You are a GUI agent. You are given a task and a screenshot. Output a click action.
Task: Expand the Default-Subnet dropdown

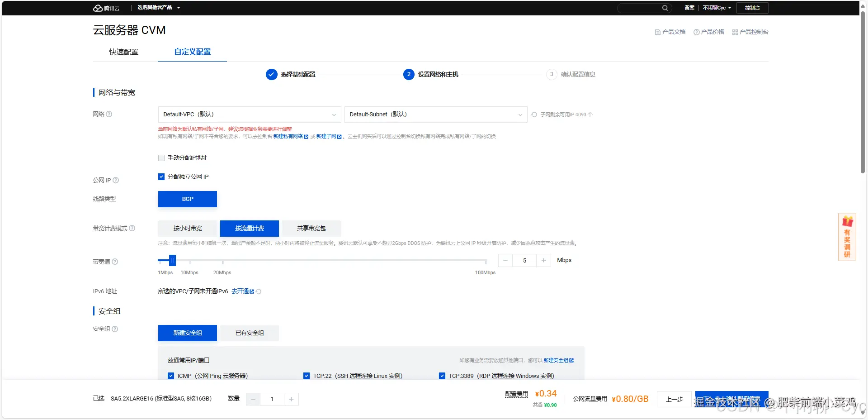[x=436, y=115]
